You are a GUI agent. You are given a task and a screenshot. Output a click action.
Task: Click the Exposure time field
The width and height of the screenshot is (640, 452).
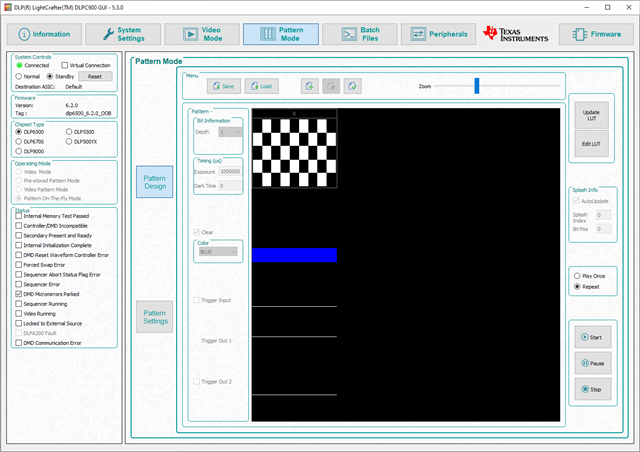[x=230, y=172]
